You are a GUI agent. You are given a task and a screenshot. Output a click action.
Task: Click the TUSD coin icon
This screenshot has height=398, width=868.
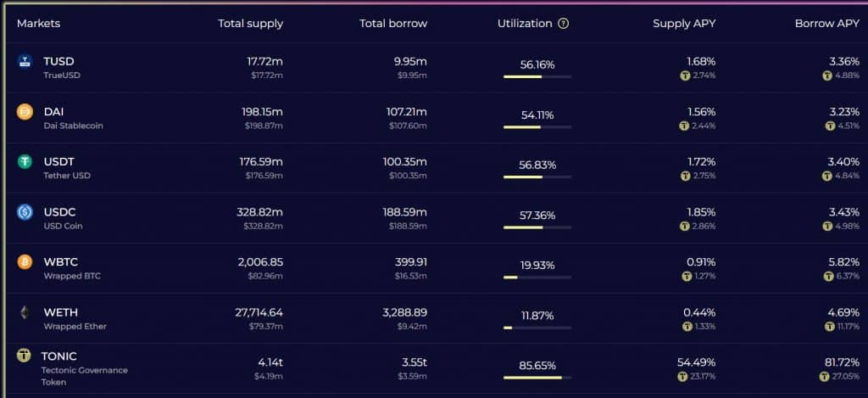25,62
